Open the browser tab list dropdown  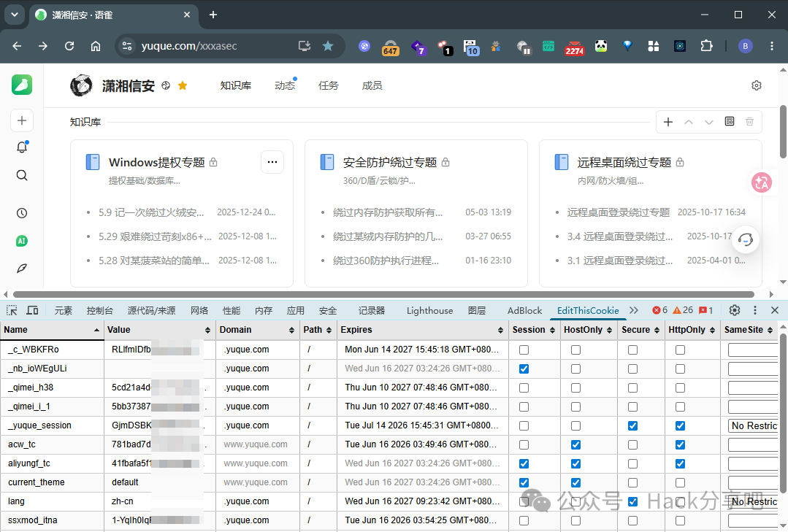15,15
